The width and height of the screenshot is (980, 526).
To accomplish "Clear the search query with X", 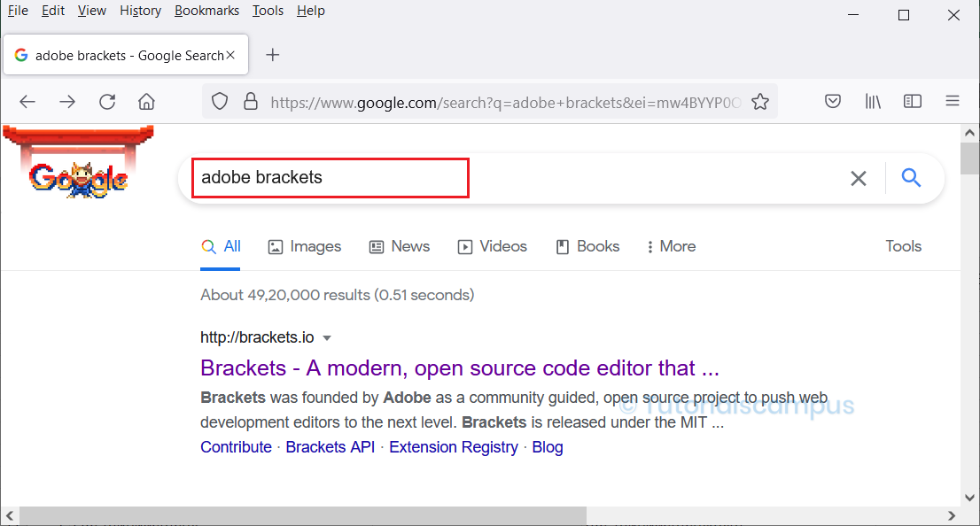I will 858,179.
